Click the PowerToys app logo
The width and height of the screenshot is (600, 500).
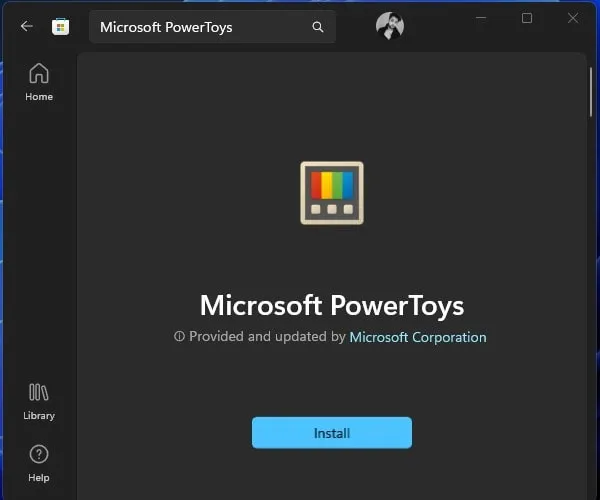pyautogui.click(x=332, y=193)
